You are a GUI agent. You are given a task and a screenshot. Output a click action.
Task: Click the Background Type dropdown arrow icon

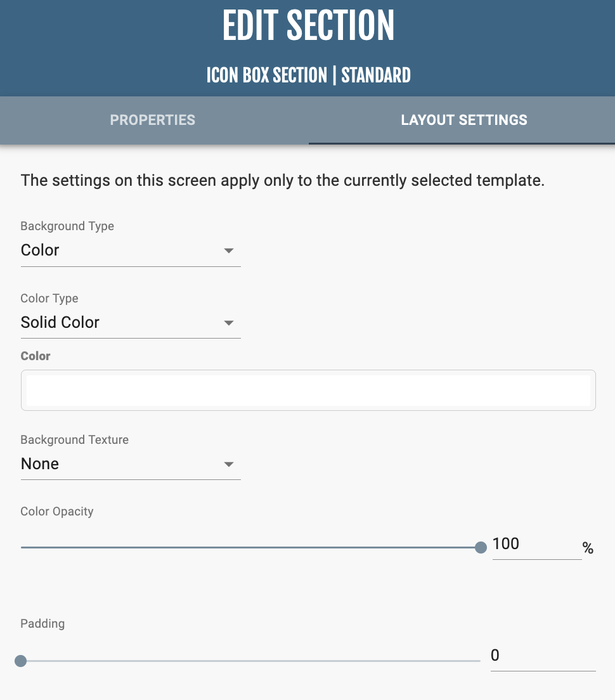coord(229,251)
